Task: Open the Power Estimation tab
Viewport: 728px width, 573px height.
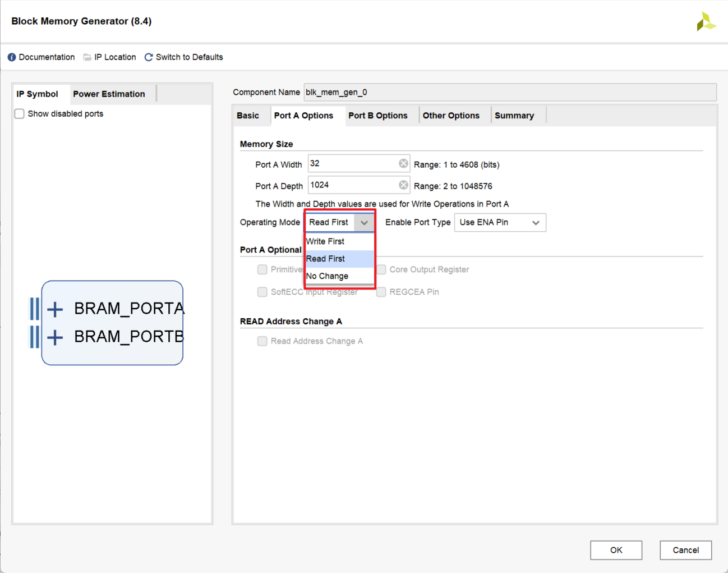Action: click(x=109, y=94)
